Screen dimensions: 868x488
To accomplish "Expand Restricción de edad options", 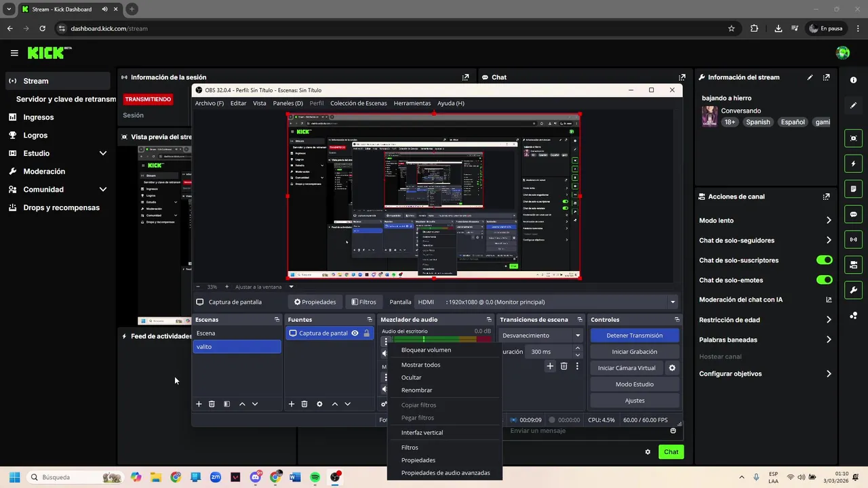I will coord(829,320).
